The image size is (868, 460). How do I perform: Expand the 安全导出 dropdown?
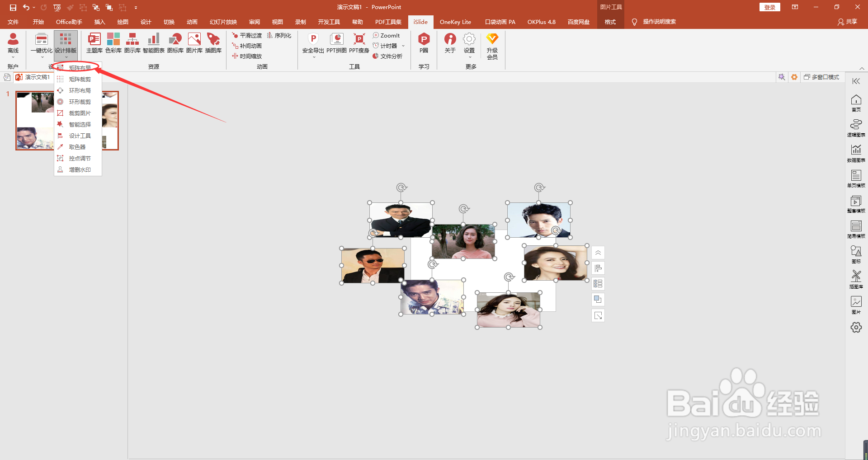[313, 57]
